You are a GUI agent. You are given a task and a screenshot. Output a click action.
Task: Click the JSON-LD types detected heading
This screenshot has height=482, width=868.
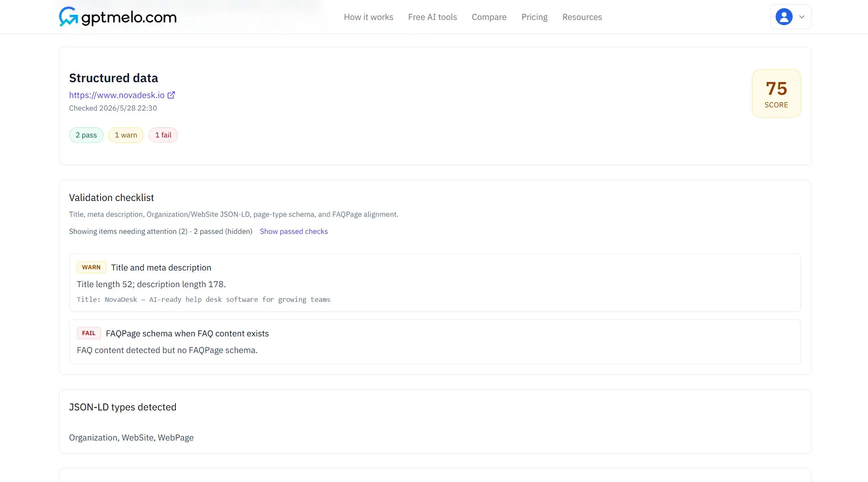tap(123, 407)
